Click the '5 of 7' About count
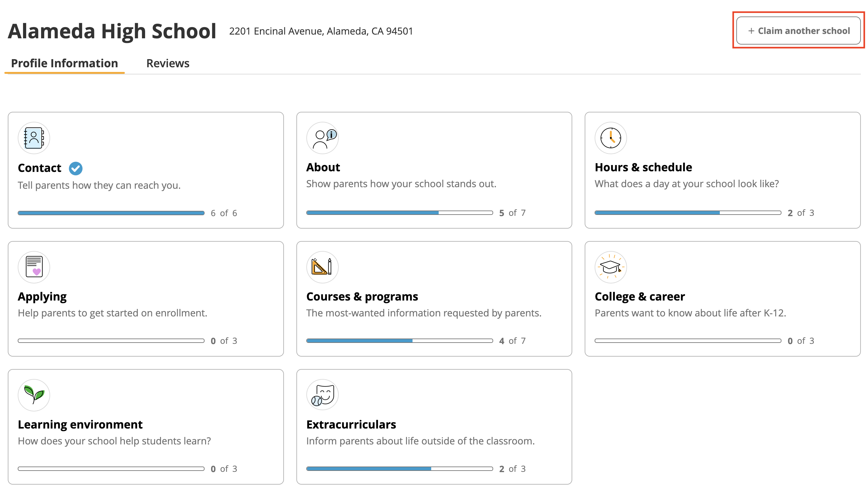 point(512,213)
